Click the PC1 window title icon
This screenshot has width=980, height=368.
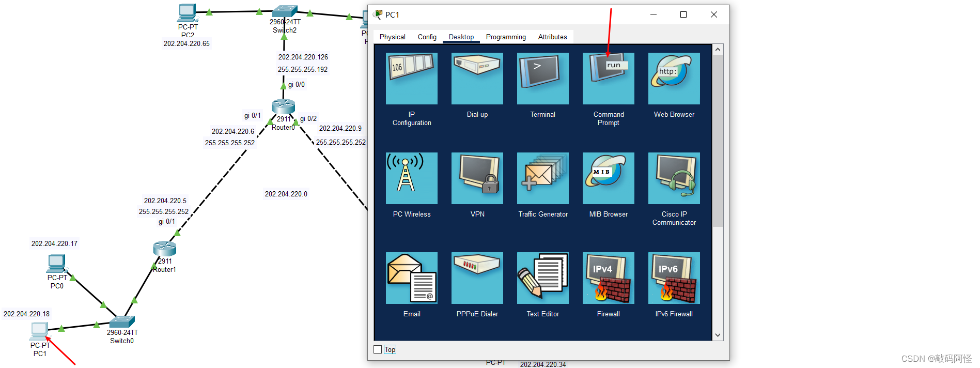coord(378,14)
